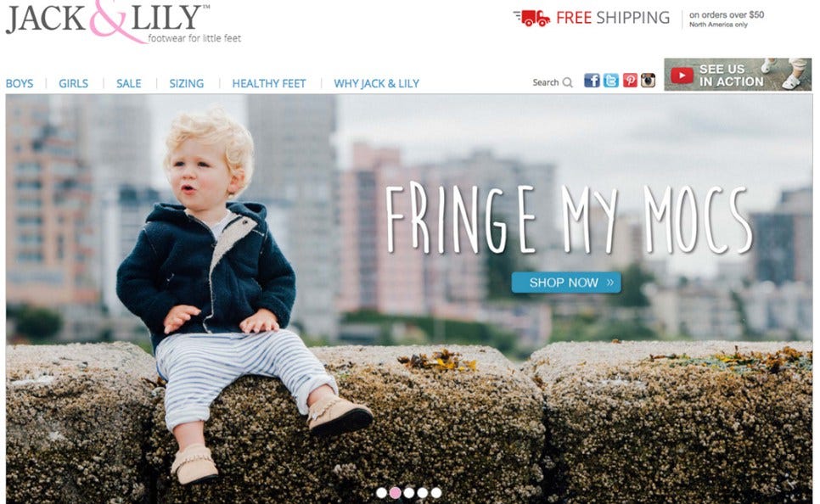This screenshot has width=820, height=504.
Task: Open the Sizing page
Action: pos(186,84)
